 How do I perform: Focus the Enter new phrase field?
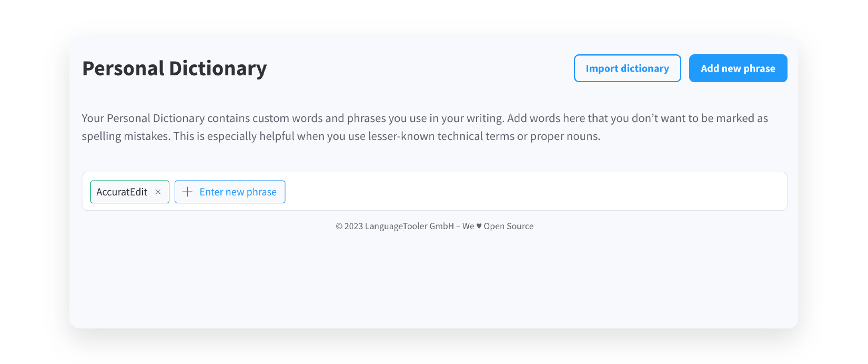(x=230, y=192)
